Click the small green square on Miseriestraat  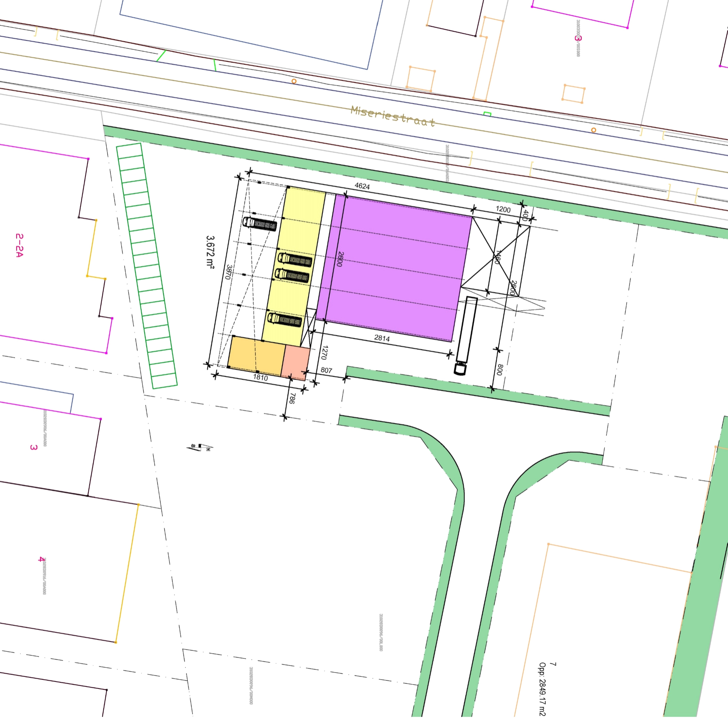[x=487, y=114]
